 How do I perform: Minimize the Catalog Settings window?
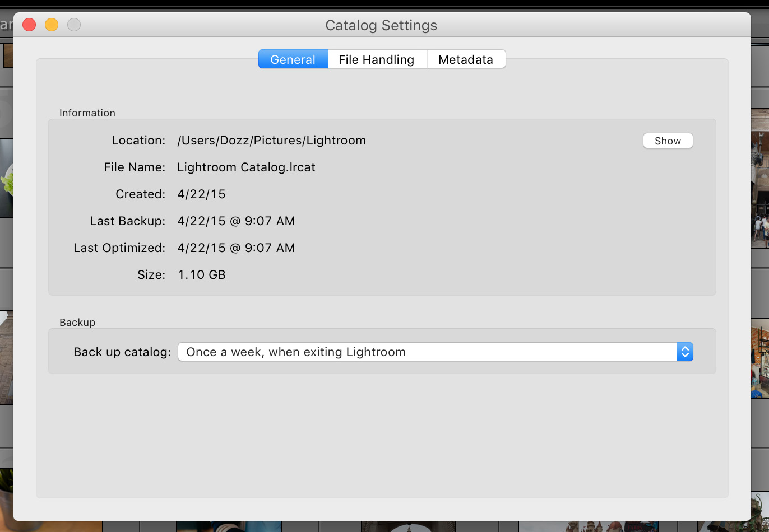pos(52,25)
